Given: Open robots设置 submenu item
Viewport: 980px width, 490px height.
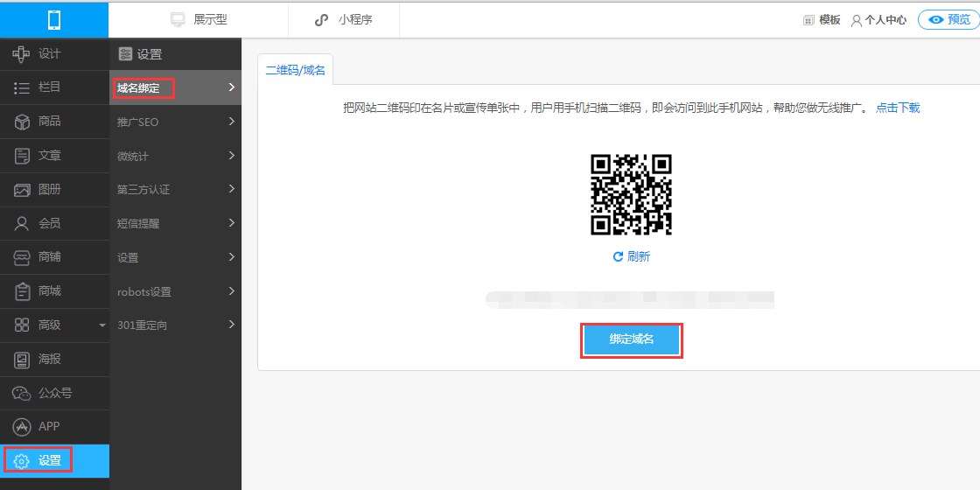Looking at the screenshot, I should pos(176,291).
